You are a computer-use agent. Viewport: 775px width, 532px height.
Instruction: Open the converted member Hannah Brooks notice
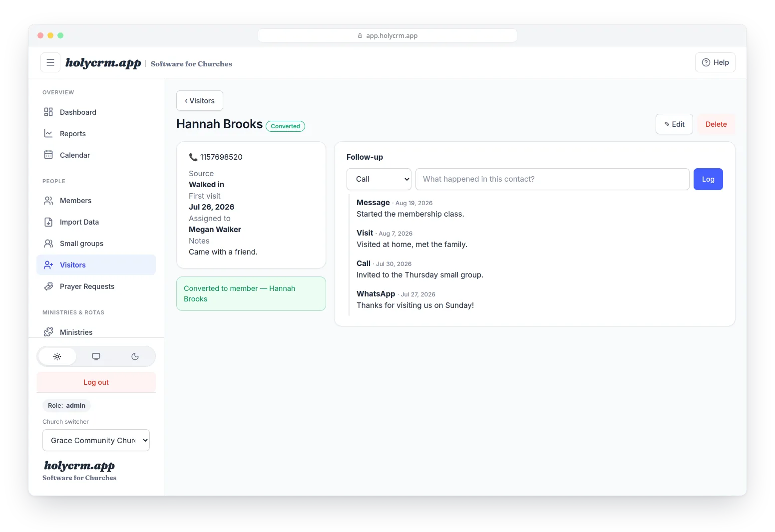tap(251, 293)
